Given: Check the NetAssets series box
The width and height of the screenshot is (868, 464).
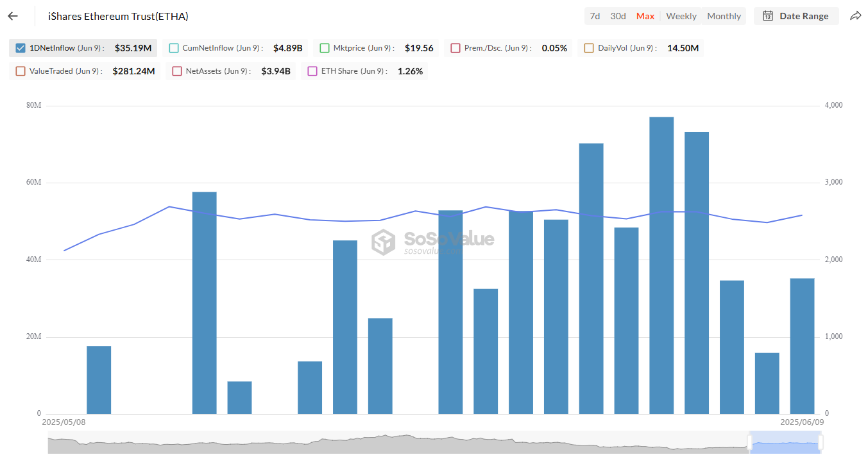Looking at the screenshot, I should (x=177, y=71).
